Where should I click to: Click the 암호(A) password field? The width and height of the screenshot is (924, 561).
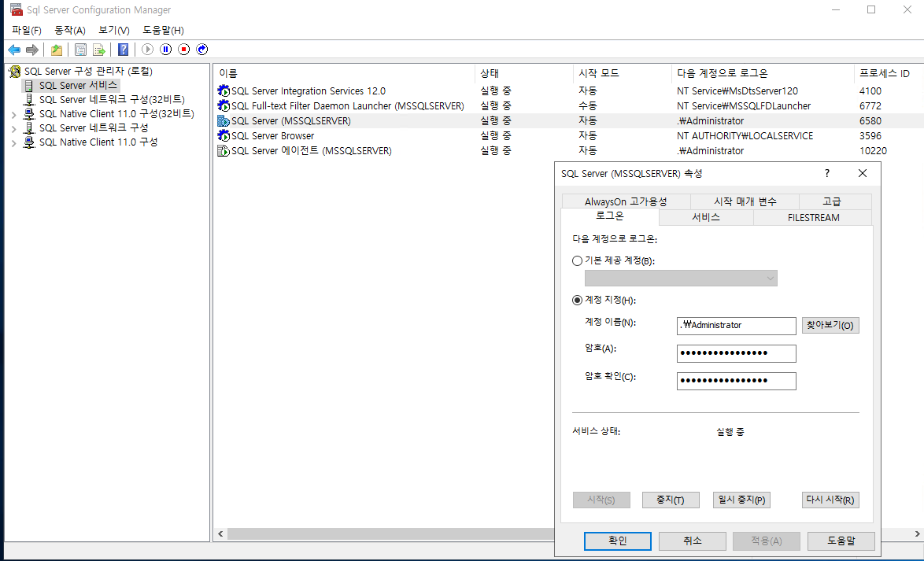tap(736, 353)
